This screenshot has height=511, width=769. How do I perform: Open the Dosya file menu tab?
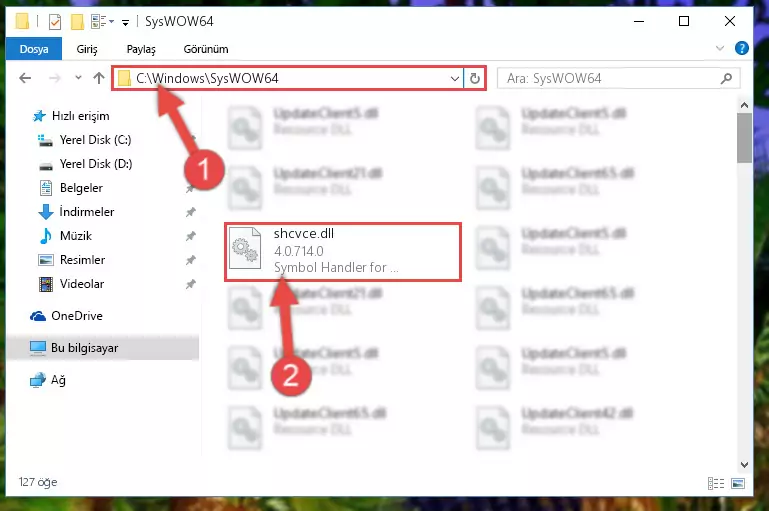pos(34,49)
